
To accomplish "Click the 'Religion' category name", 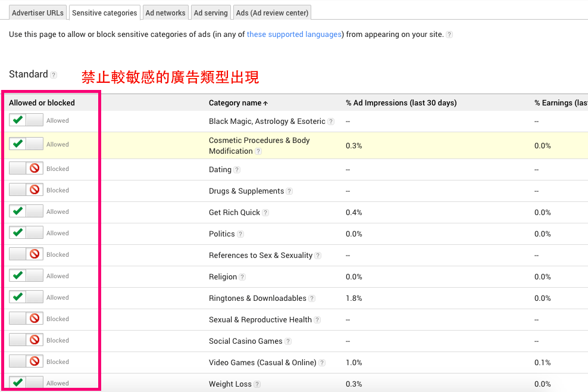I will pos(223,277).
